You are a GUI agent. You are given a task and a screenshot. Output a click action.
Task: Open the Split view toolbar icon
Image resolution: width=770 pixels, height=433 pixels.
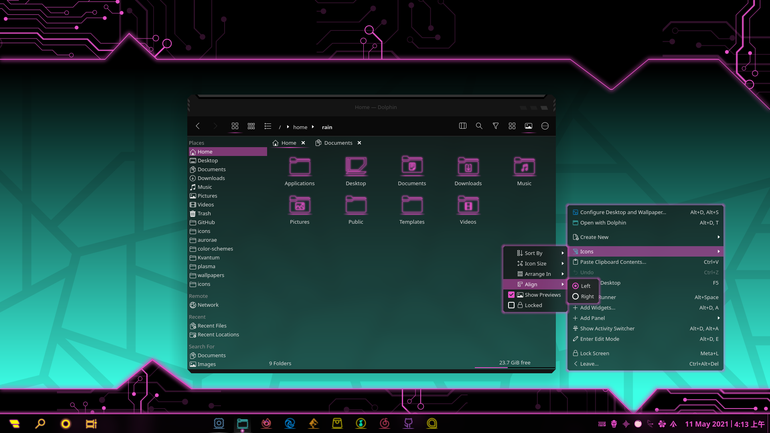[x=463, y=126]
